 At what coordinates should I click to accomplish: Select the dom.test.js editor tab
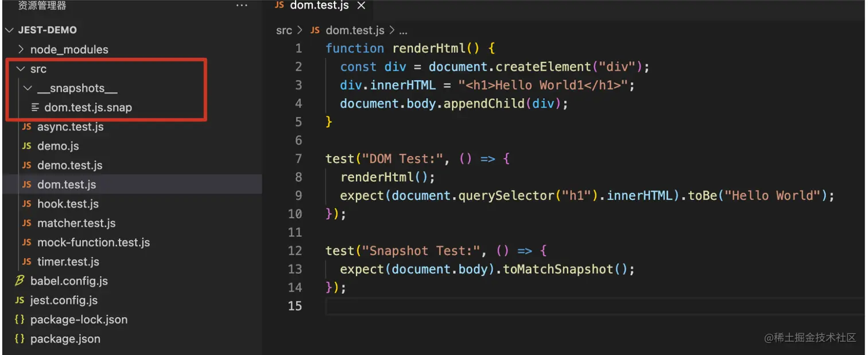point(320,6)
